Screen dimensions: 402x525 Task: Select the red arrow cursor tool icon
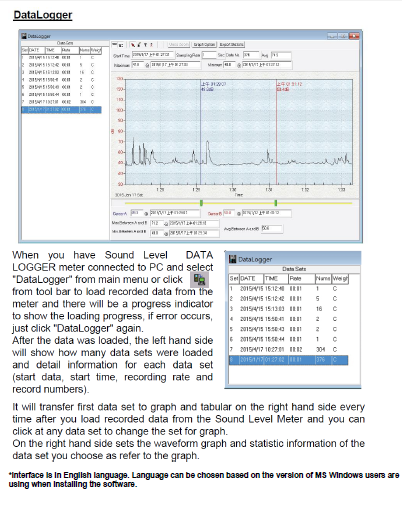click(133, 45)
